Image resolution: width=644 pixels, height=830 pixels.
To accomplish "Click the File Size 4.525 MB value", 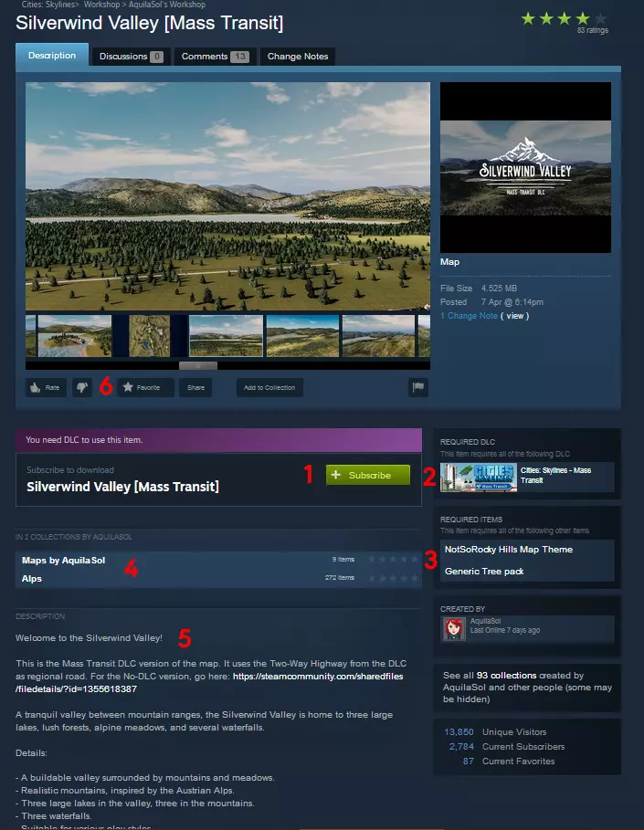I will coord(499,289).
